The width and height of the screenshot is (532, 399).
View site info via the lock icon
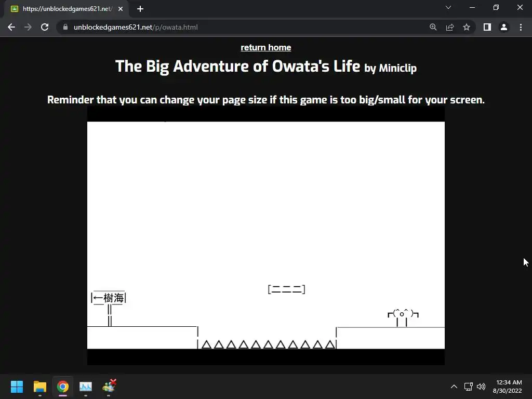pos(65,27)
